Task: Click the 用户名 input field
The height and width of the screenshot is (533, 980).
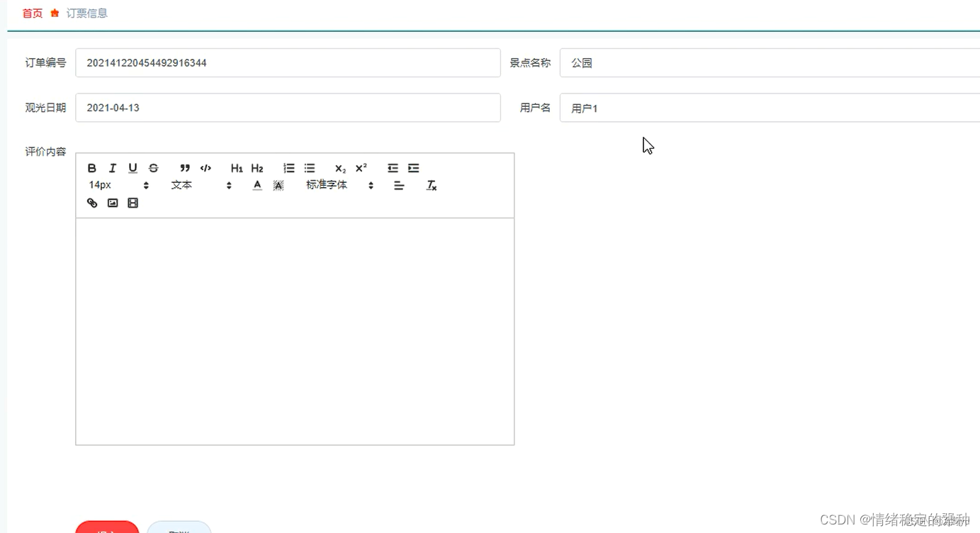Action: [770, 108]
